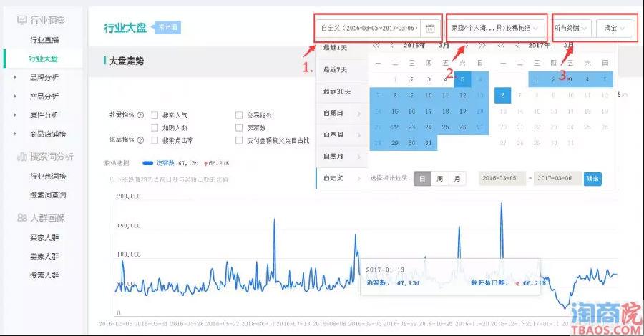The width and height of the screenshot is (644, 336).
Task: Select 自定义 in date presets
Action: click(333, 178)
